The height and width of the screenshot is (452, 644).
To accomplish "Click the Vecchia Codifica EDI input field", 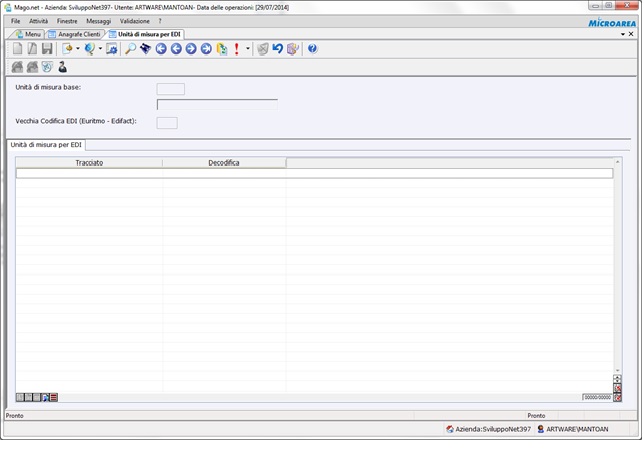I will pyautogui.click(x=167, y=122).
